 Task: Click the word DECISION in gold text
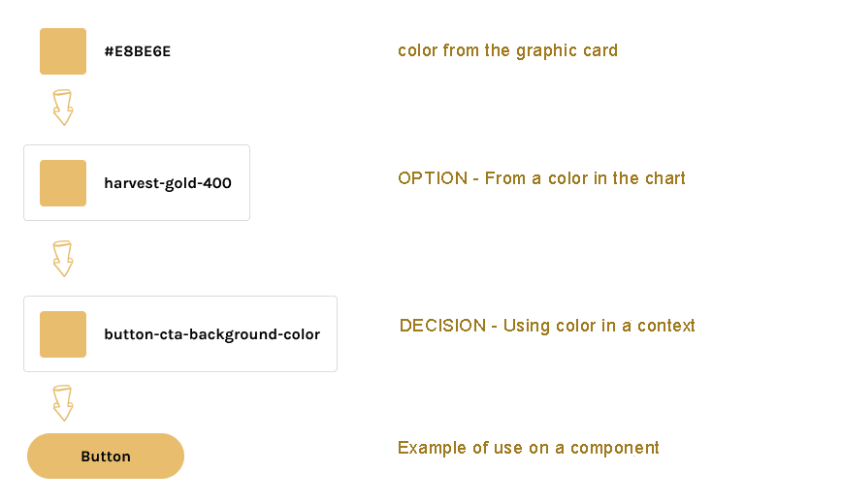pos(442,326)
